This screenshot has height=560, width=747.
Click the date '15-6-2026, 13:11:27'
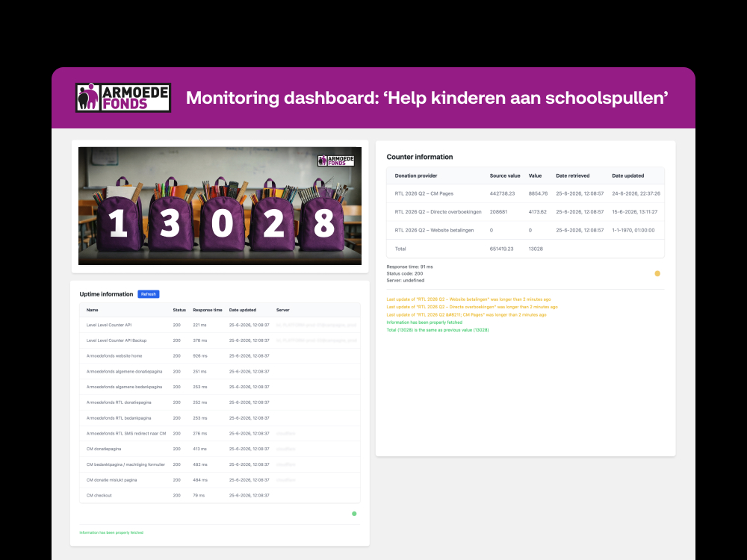point(634,212)
